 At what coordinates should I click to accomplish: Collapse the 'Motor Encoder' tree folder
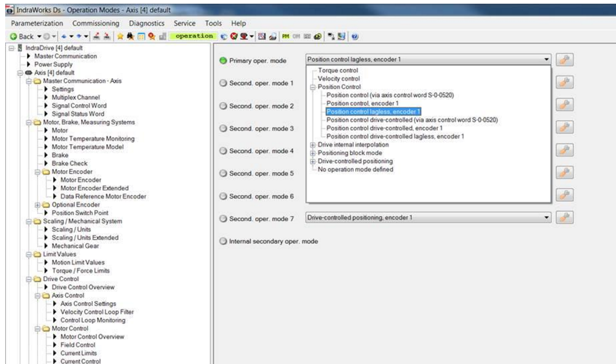37,172
